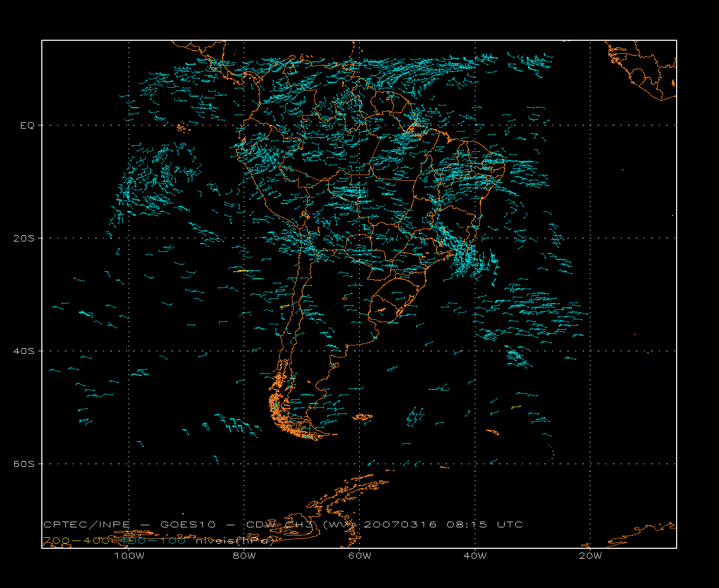Image resolution: width=719 pixels, height=588 pixels.
Task: Click the 40W longitude label
Action: pyautogui.click(x=475, y=556)
